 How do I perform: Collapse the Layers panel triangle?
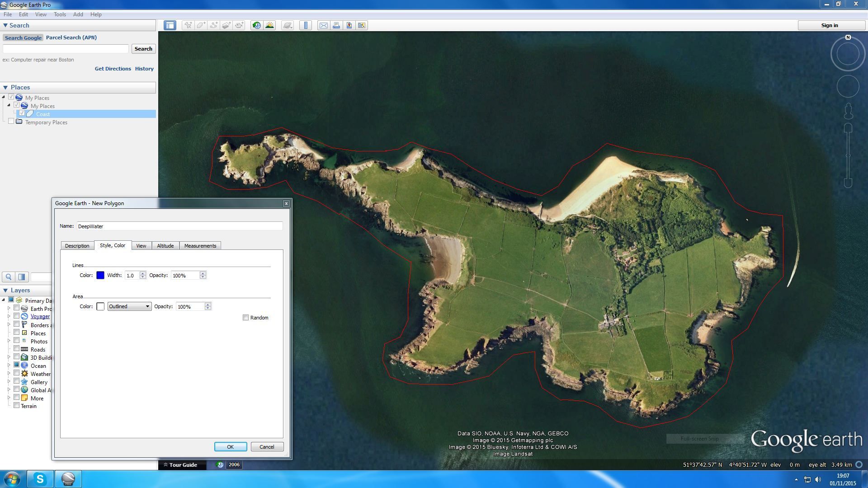tap(5, 290)
